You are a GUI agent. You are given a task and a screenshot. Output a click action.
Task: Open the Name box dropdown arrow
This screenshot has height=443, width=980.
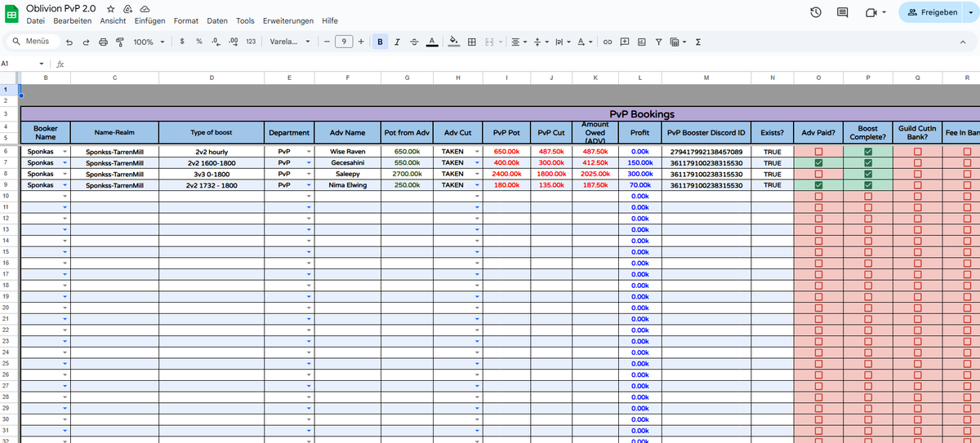coord(42,63)
